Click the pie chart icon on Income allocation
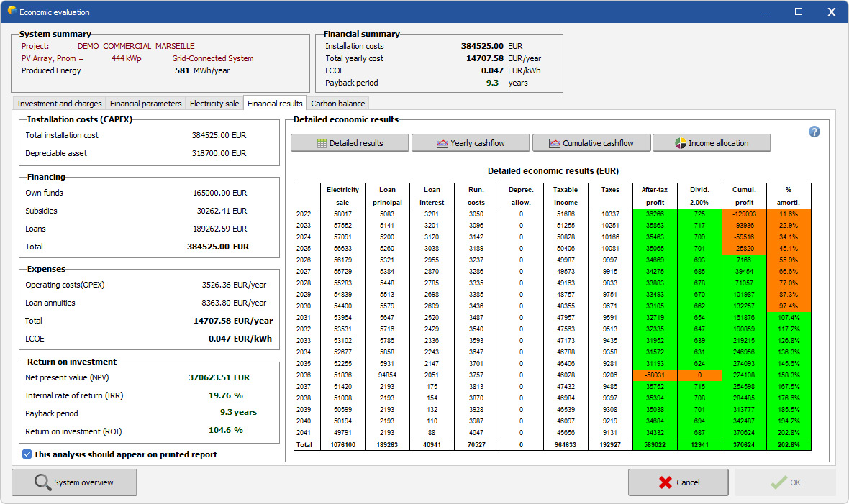Image resolution: width=849 pixels, height=504 pixels. point(681,144)
